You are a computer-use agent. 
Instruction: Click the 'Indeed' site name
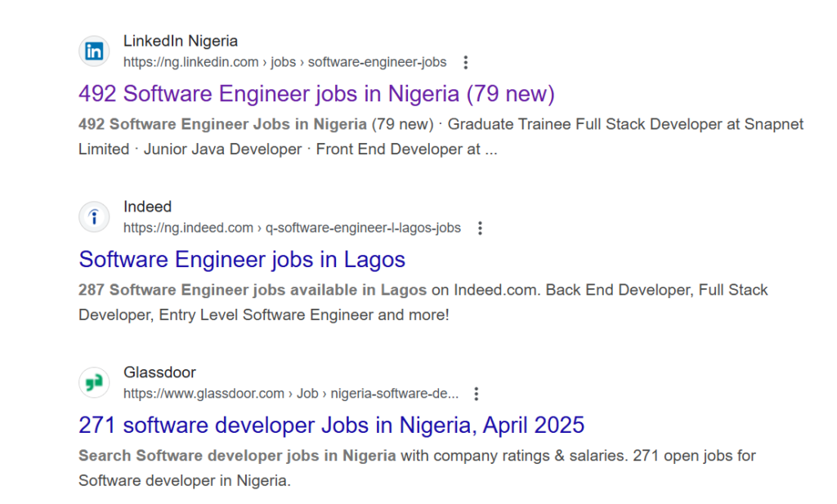147,207
